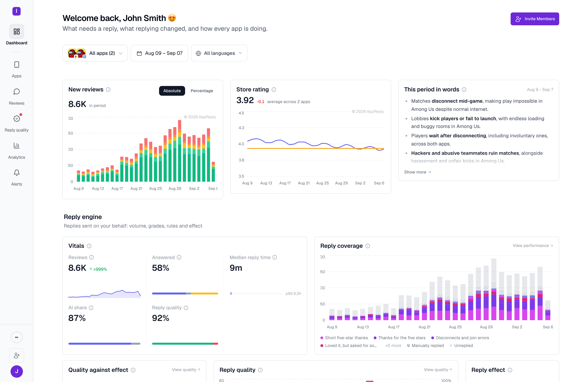Viewport: 588px width, 382px height.
Task: Open the Aug 09 – Sep 07 date picker
Action: 159,53
